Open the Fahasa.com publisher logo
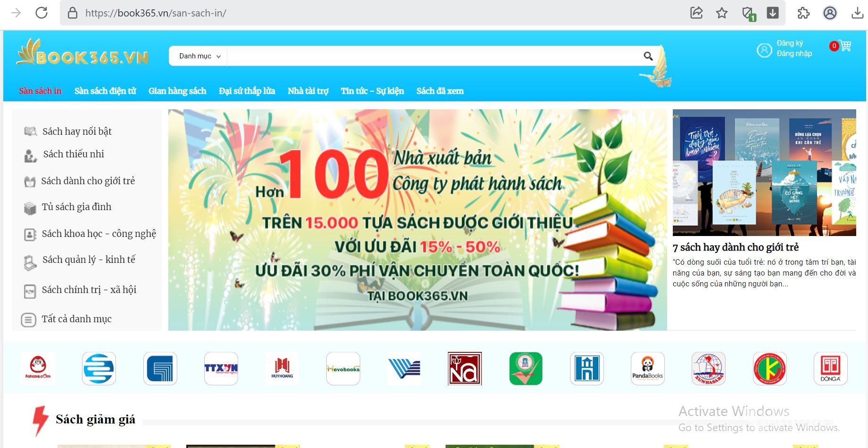 tap(37, 369)
